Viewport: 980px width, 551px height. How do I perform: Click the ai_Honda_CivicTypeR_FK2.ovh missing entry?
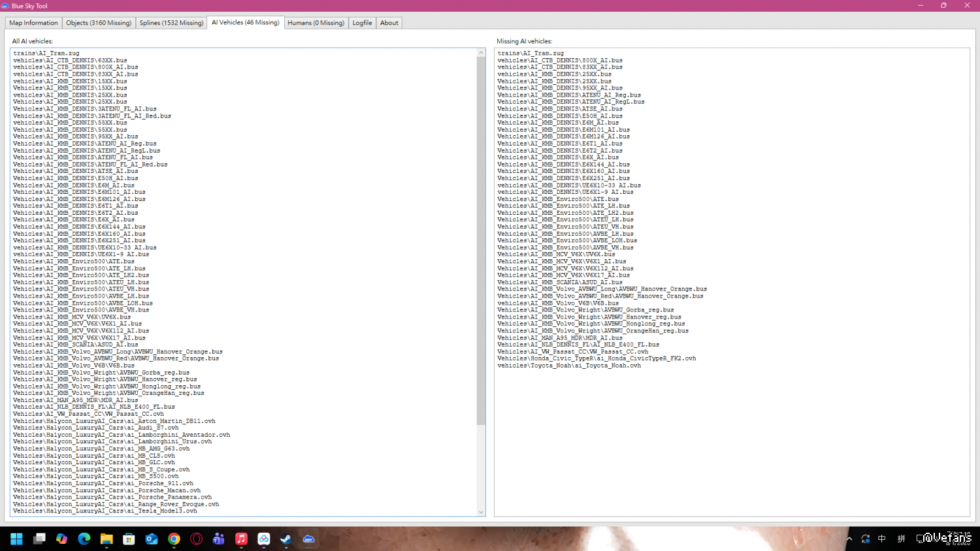point(596,358)
